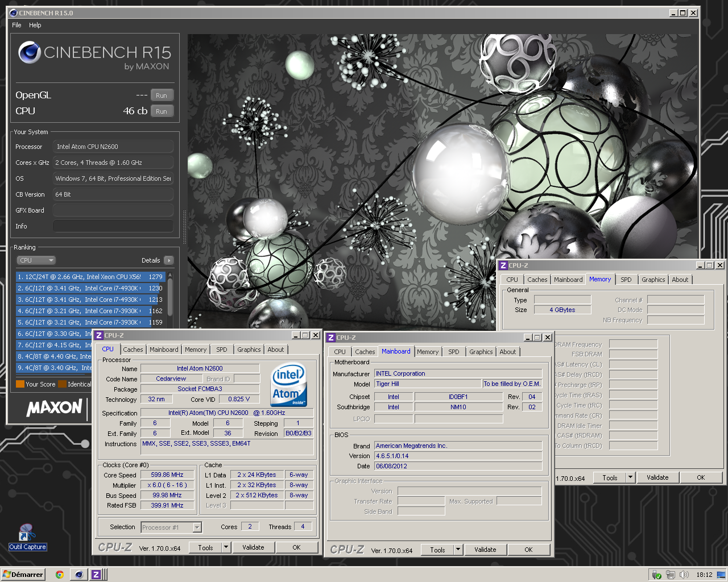Viewport: 728px width, 582px height.
Task: Select CPU tab in Memory window
Action: pos(512,280)
